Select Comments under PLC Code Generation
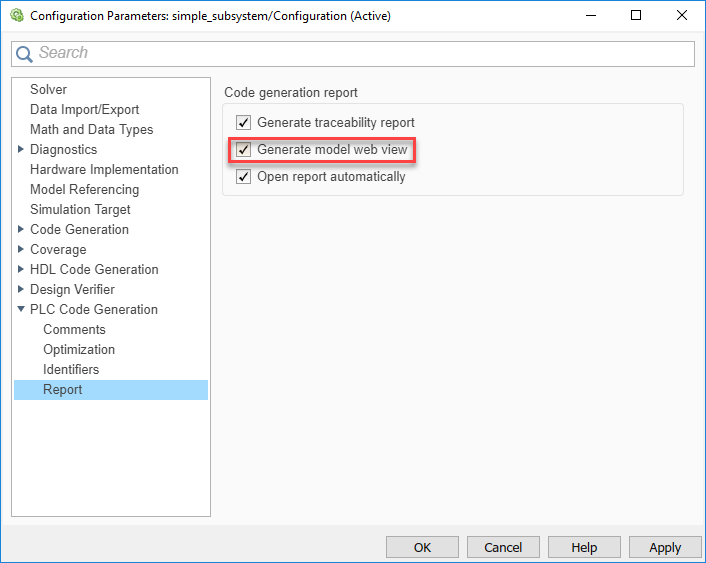Viewport: 706px width, 563px height. click(x=74, y=330)
